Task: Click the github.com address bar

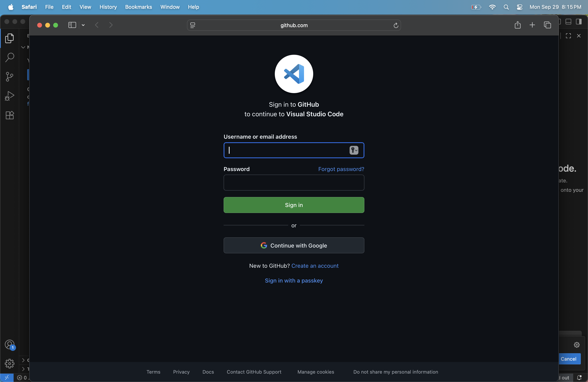Action: pyautogui.click(x=294, y=25)
